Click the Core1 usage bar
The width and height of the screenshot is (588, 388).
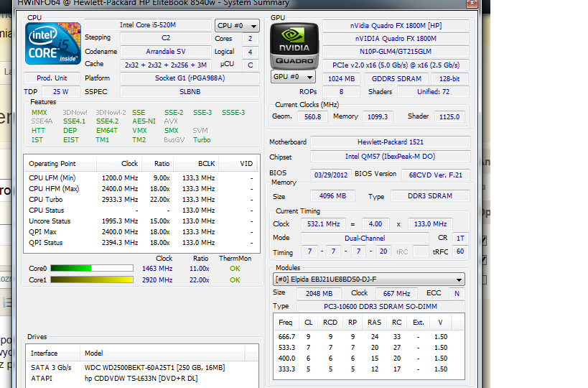pos(92,280)
